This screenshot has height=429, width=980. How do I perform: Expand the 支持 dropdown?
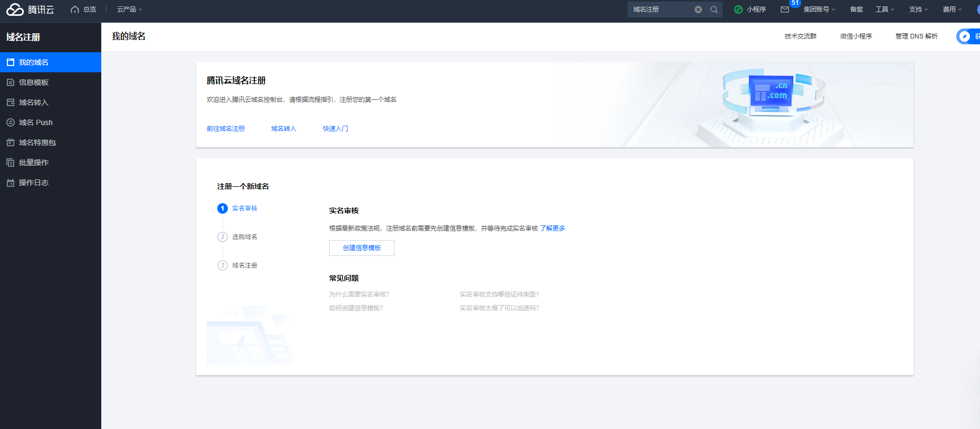[919, 9]
